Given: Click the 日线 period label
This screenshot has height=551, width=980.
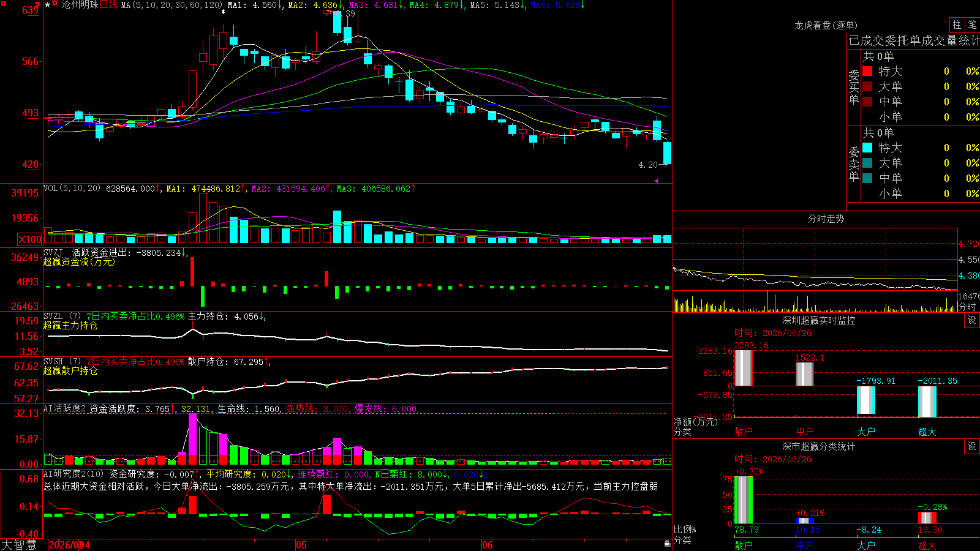Looking at the screenshot, I should click(x=108, y=5).
